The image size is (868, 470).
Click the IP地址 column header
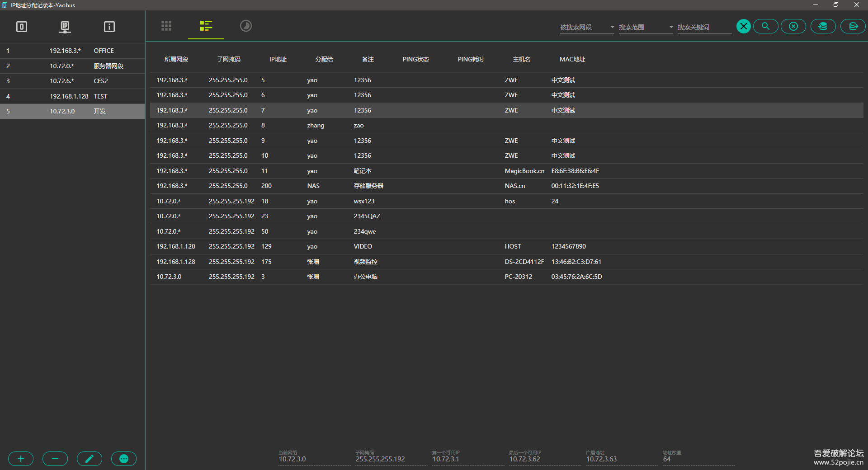pos(278,59)
